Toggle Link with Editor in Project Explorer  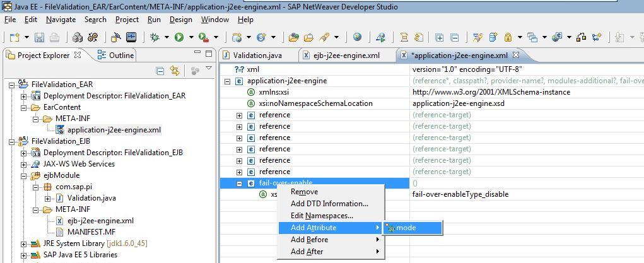point(175,71)
